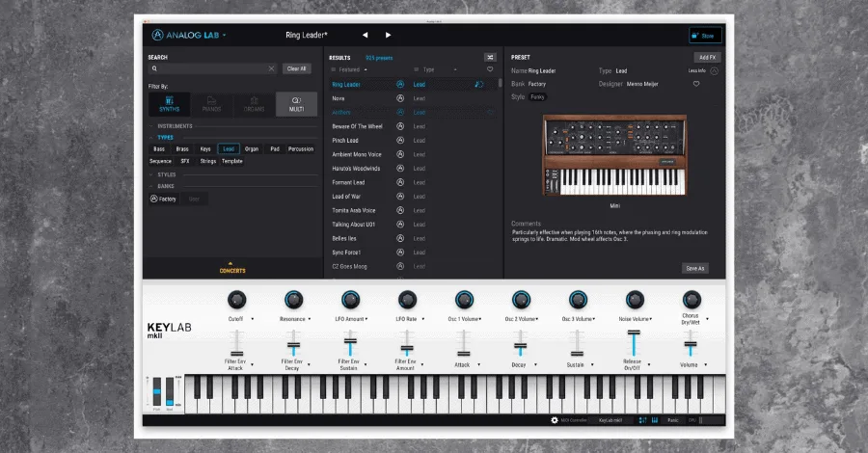The height and width of the screenshot is (453, 868).
Task: Filter results by favorites heart icon
Action: [490, 69]
